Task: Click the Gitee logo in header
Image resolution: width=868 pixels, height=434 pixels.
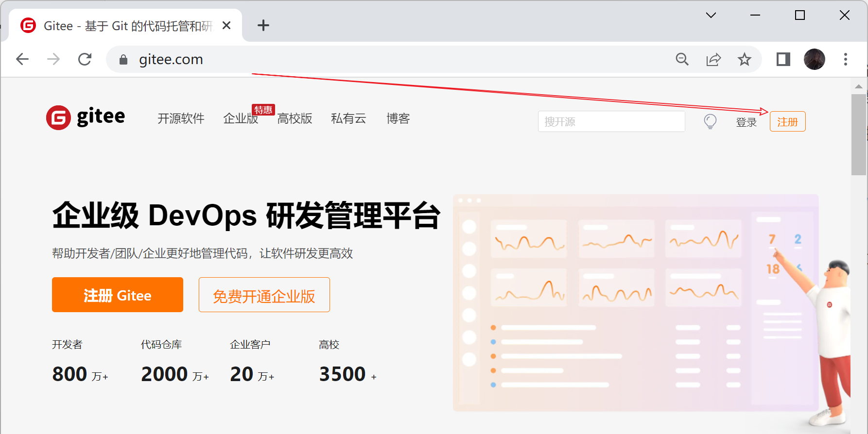Action: pyautogui.click(x=86, y=117)
